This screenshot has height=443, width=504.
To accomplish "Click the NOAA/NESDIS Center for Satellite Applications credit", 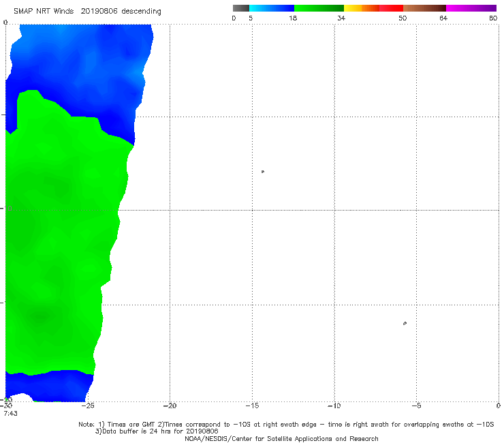I will [x=281, y=439].
